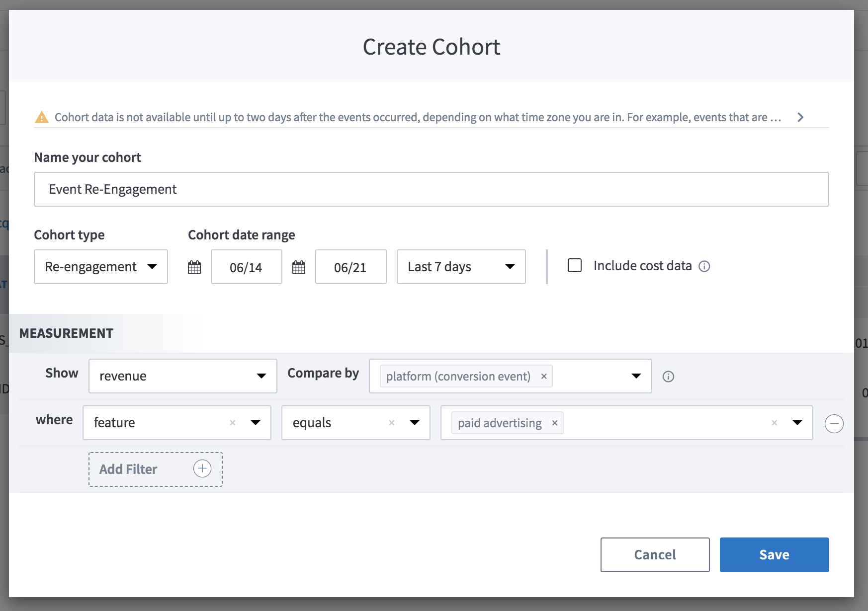
Task: Expand the Compare by dropdown
Action: coord(636,376)
